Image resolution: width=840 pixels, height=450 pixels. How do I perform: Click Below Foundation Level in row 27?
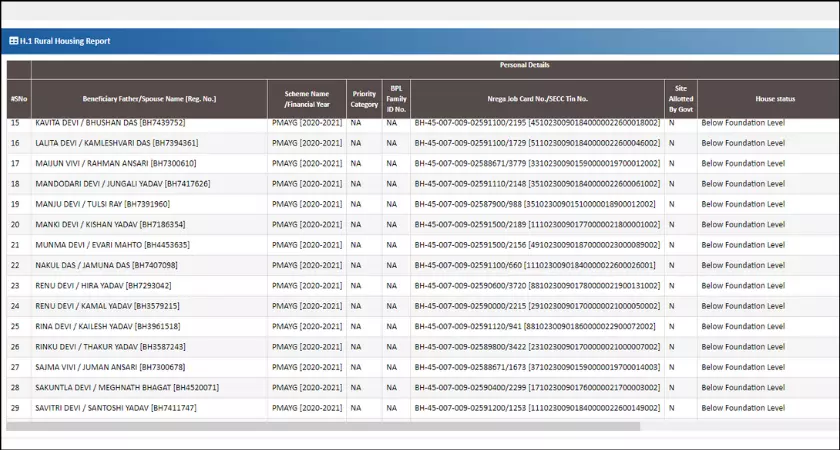coord(743,367)
